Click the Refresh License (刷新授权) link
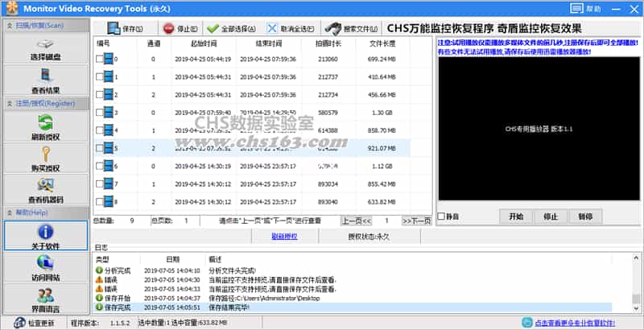This screenshot has width=644, height=330. pyautogui.click(x=284, y=237)
